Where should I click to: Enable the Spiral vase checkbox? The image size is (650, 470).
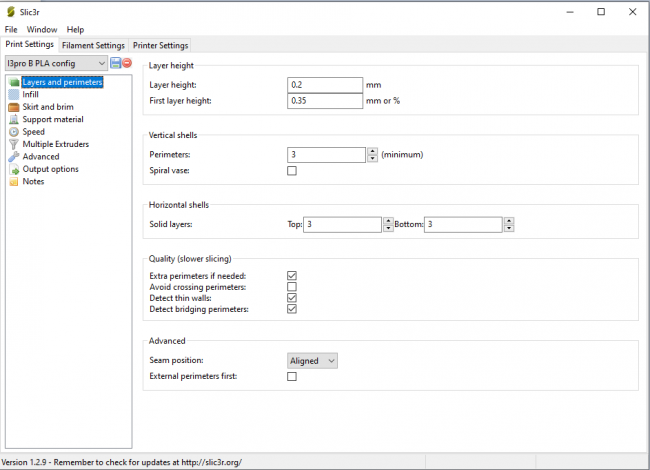[x=292, y=171]
